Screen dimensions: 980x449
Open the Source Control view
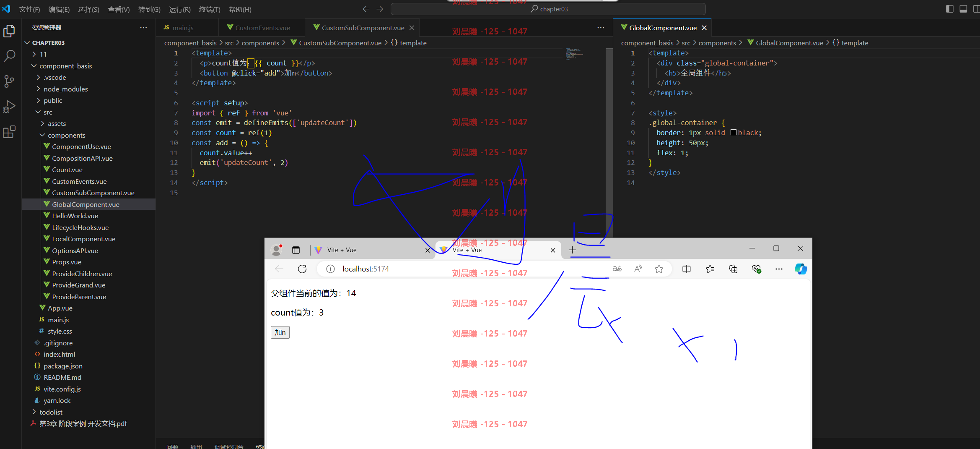[x=9, y=81]
